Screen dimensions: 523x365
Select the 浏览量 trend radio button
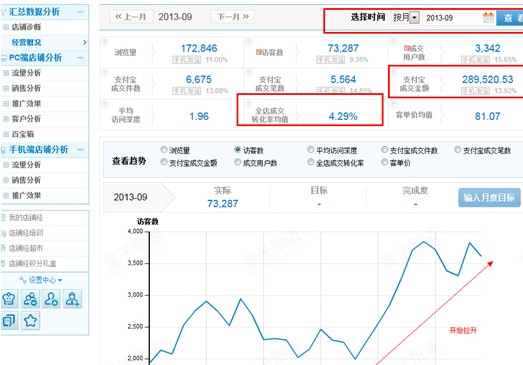coord(163,149)
